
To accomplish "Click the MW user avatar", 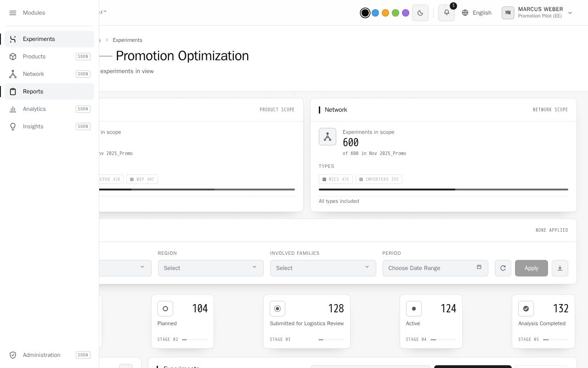I will 508,13.
